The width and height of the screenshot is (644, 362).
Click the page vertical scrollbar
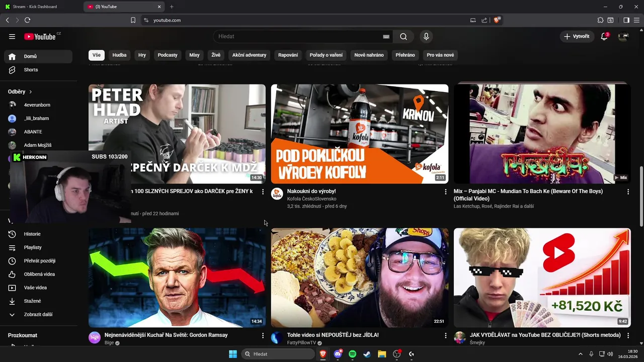point(641,196)
